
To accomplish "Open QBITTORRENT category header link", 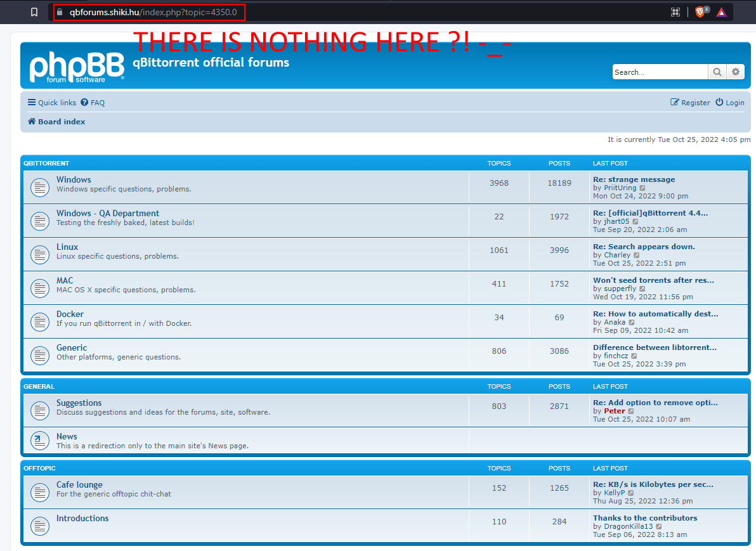I will click(46, 164).
